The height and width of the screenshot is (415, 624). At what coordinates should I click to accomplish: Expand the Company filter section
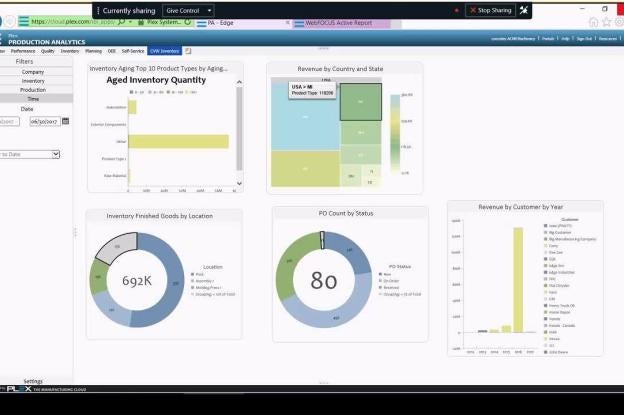pos(33,72)
